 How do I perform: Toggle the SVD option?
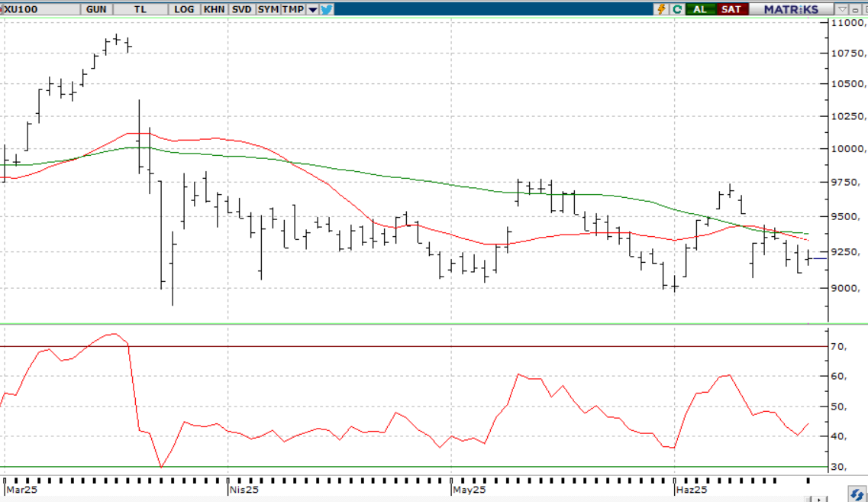tap(241, 9)
